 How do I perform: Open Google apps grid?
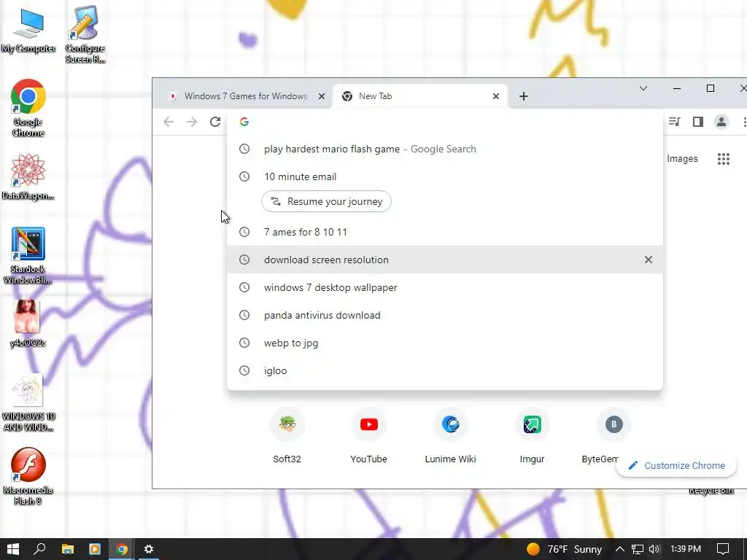[x=723, y=158]
